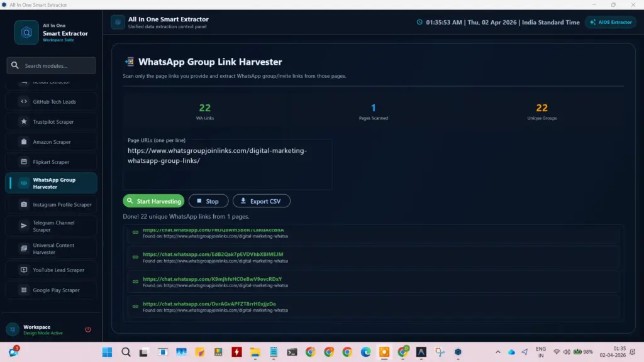Open the Google Play Scraper module
Image resolution: width=644 pixels, height=362 pixels.
pyautogui.click(x=52, y=290)
